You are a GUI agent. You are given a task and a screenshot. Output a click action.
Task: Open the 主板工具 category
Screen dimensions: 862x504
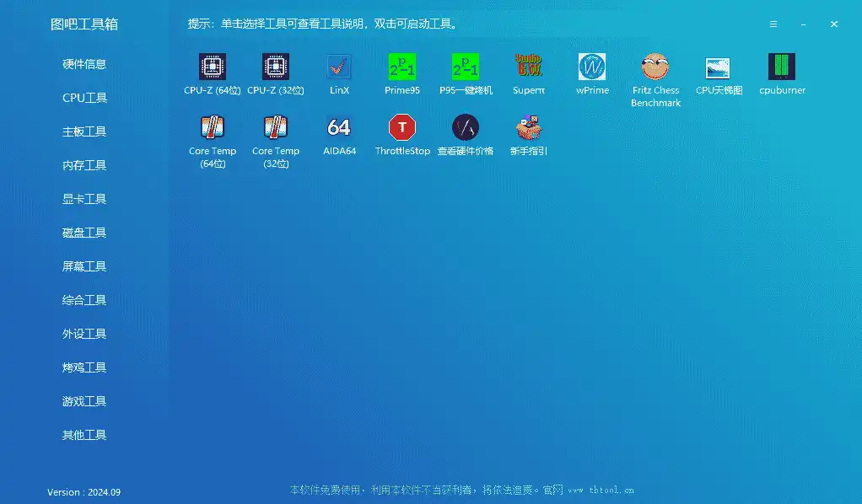coord(84,131)
